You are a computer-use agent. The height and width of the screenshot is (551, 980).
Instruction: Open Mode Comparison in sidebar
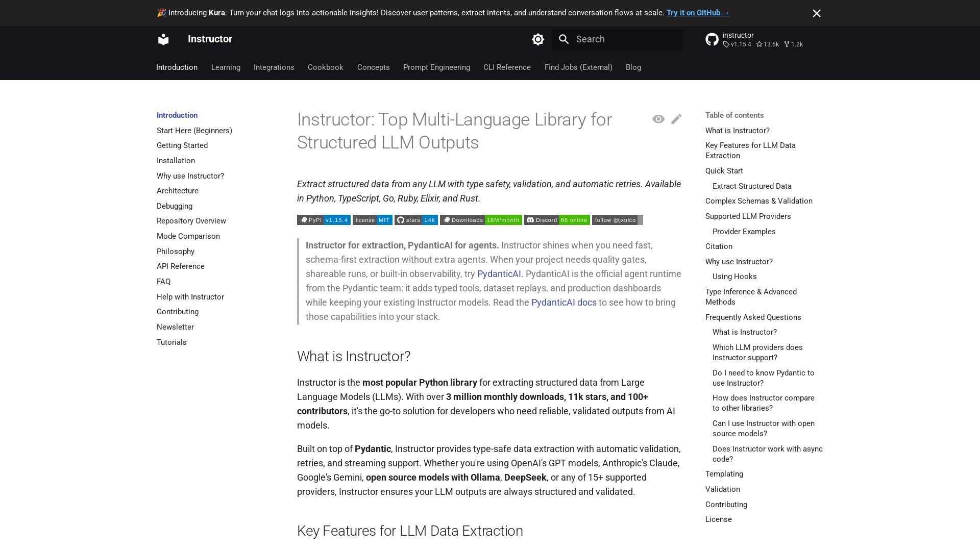pos(188,236)
